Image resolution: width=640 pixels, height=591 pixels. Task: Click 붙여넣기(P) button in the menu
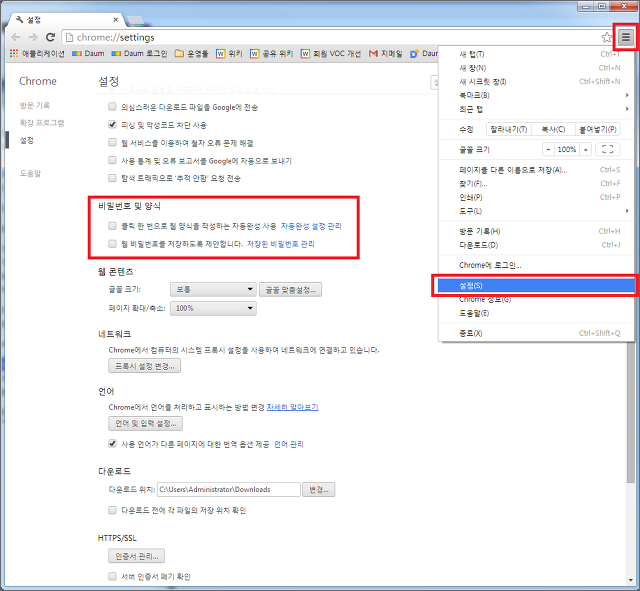[598, 129]
